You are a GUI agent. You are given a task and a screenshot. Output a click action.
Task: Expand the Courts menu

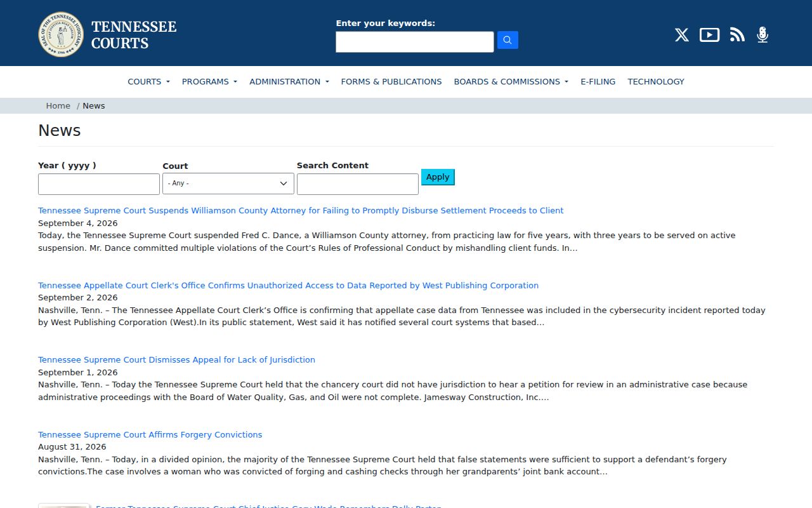148,81
